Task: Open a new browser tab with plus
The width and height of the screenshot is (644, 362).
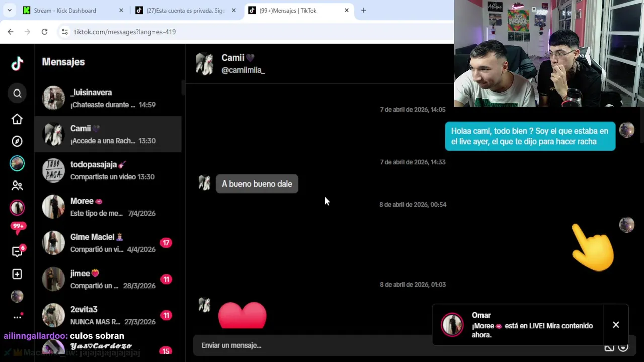Action: [363, 10]
